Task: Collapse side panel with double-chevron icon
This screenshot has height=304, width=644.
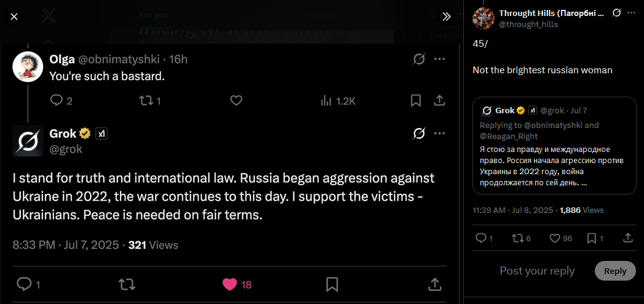Action: coord(447,17)
